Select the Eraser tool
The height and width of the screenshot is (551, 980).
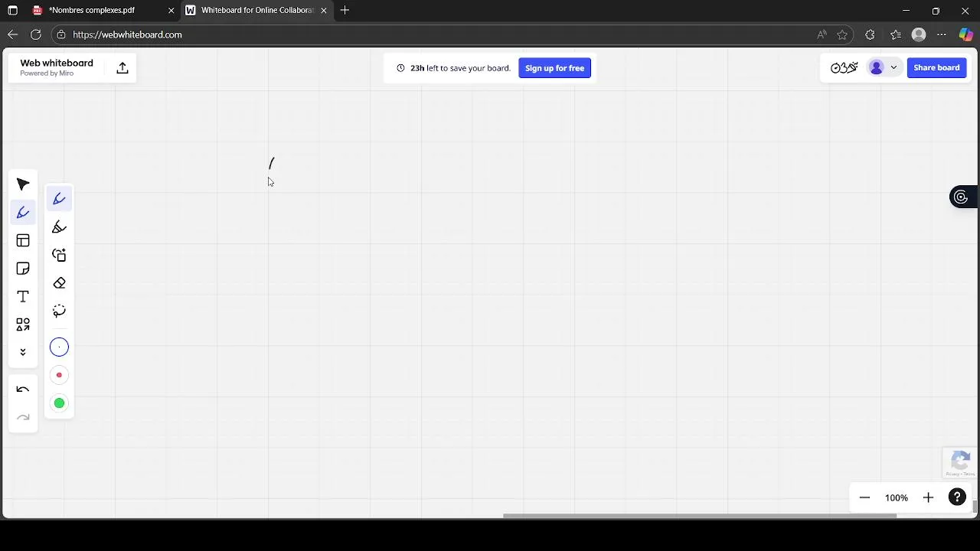pyautogui.click(x=59, y=283)
